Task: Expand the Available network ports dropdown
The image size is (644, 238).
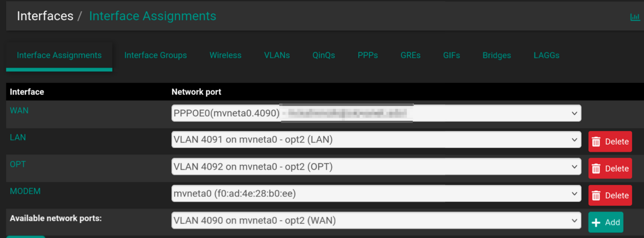Action: (x=376, y=220)
